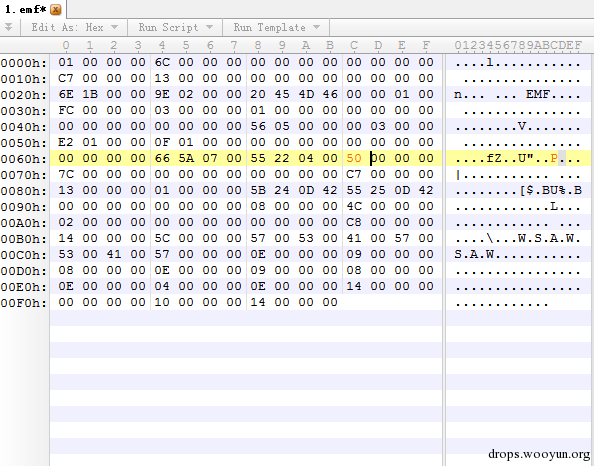
Task: Click column header C in hex ruler
Action: pos(354,45)
